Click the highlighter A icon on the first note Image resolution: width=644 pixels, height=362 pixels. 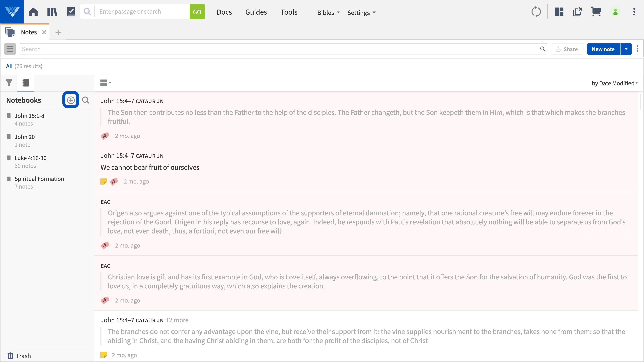coord(105,136)
